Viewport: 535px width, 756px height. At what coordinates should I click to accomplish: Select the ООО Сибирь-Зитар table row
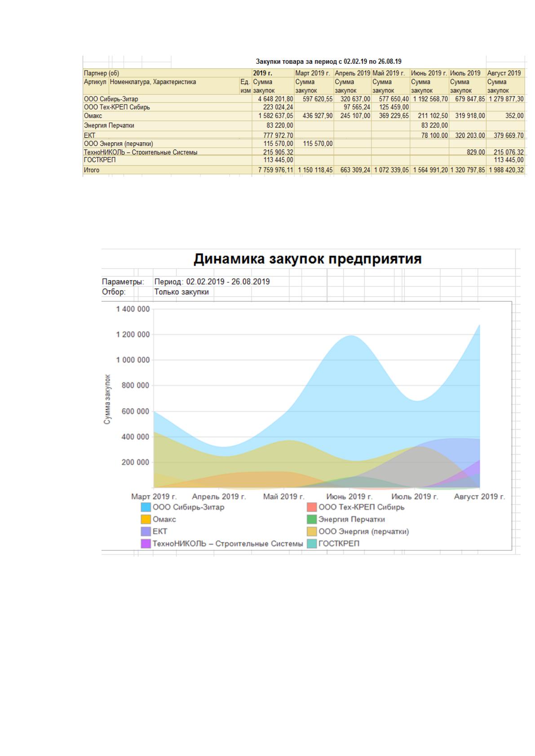304,99
